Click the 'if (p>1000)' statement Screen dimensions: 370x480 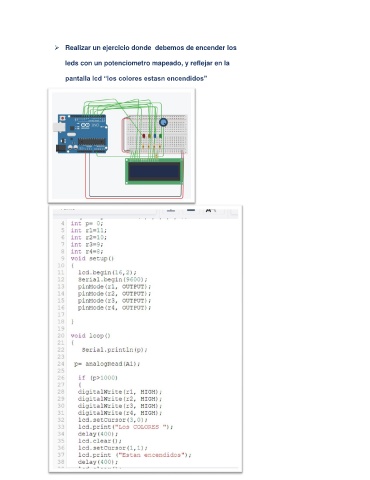[98, 378]
